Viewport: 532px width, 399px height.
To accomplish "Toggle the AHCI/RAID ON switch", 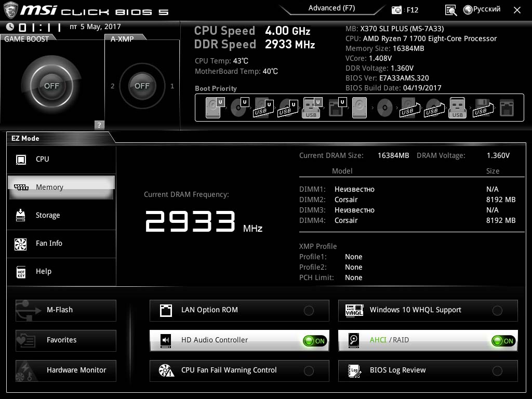I will pyautogui.click(x=503, y=341).
